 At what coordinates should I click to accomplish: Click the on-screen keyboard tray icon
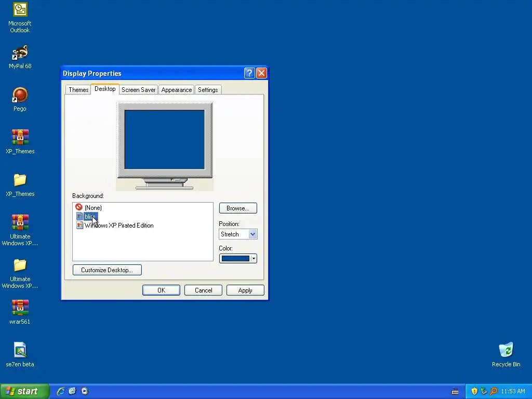point(455,392)
